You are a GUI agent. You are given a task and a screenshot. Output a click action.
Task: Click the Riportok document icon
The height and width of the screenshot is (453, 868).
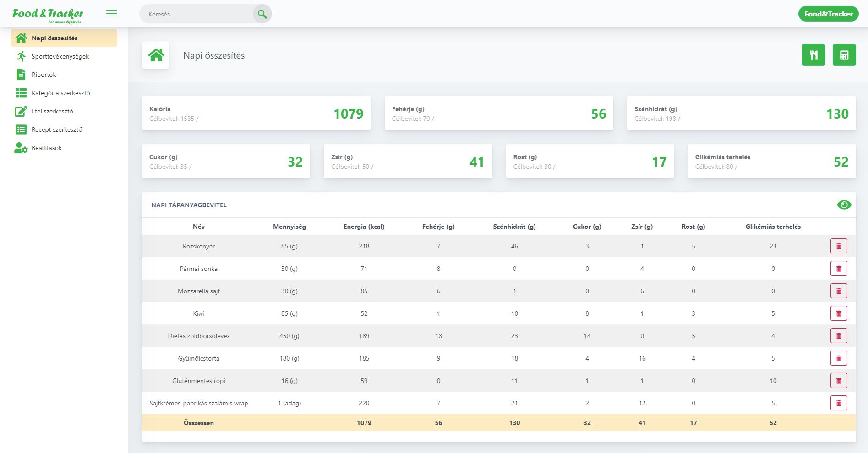click(x=21, y=75)
